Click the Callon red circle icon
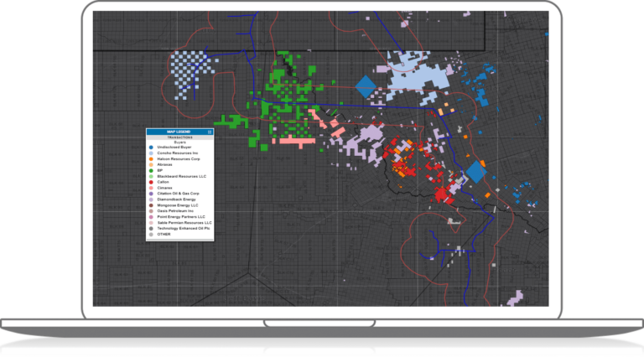Viewport: 644px width, 357px height. 151,182
